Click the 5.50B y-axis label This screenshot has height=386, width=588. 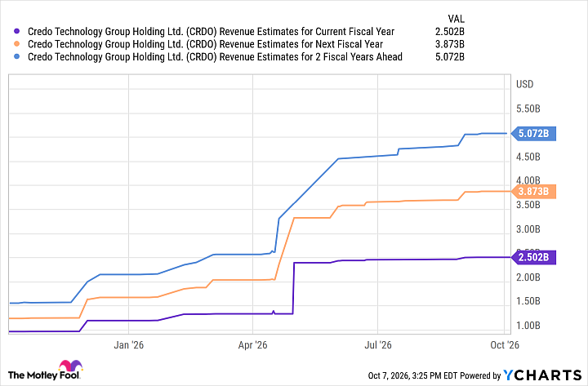pyautogui.click(x=528, y=109)
